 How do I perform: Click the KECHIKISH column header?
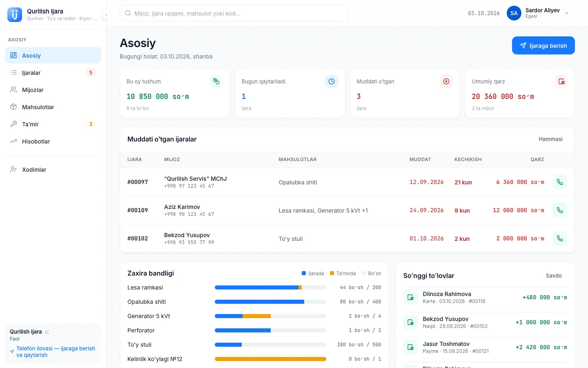(468, 159)
